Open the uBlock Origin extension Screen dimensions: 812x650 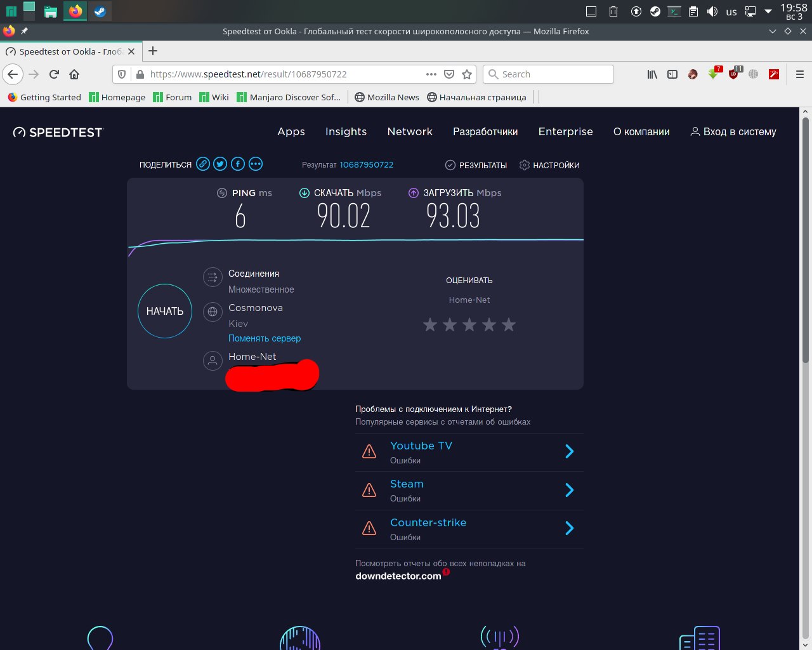pyautogui.click(x=735, y=73)
